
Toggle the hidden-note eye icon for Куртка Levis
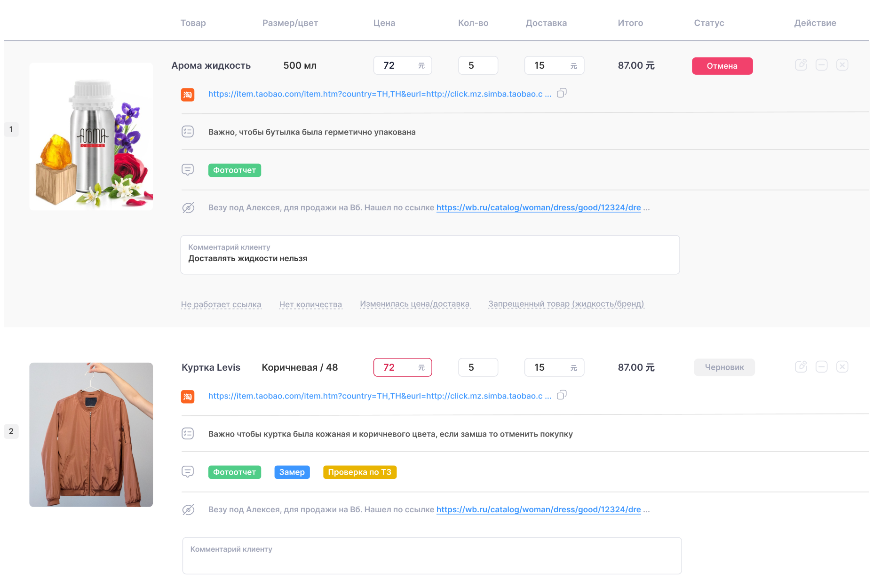188,509
